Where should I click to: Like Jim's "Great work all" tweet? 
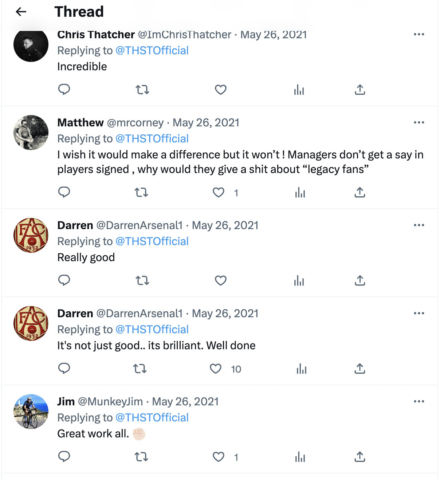[219, 457]
